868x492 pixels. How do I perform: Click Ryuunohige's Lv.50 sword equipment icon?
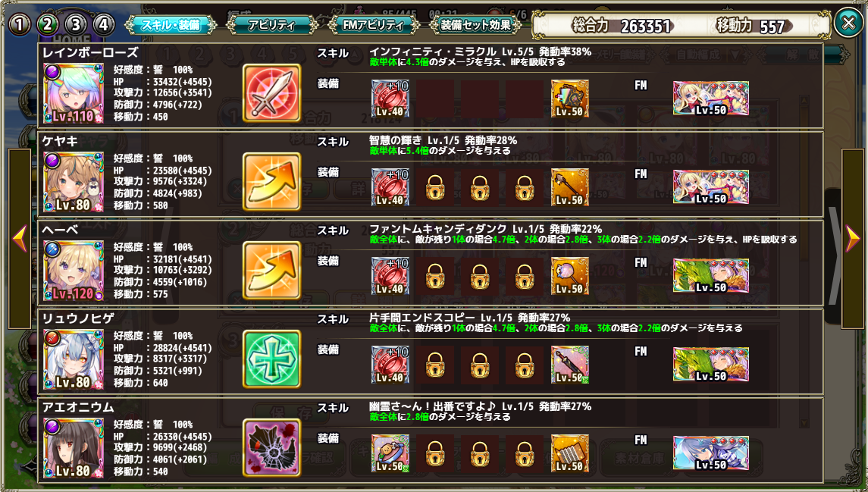[x=569, y=364]
